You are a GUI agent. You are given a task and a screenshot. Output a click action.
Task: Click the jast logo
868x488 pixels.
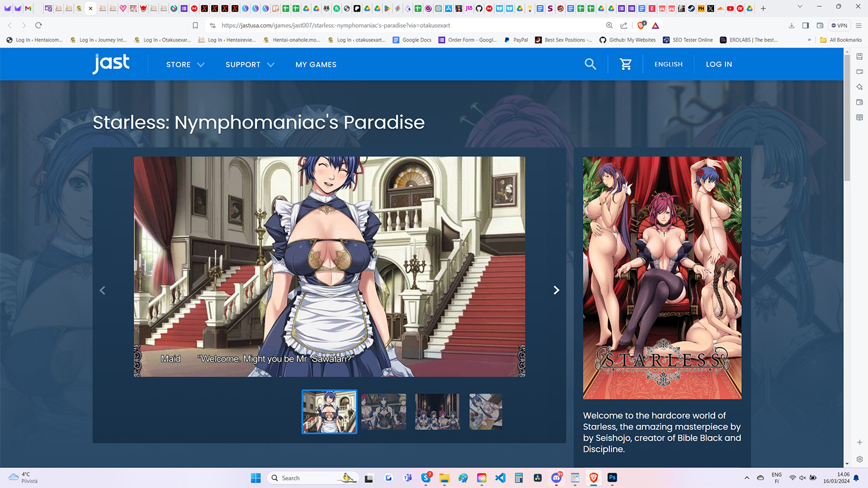111,64
